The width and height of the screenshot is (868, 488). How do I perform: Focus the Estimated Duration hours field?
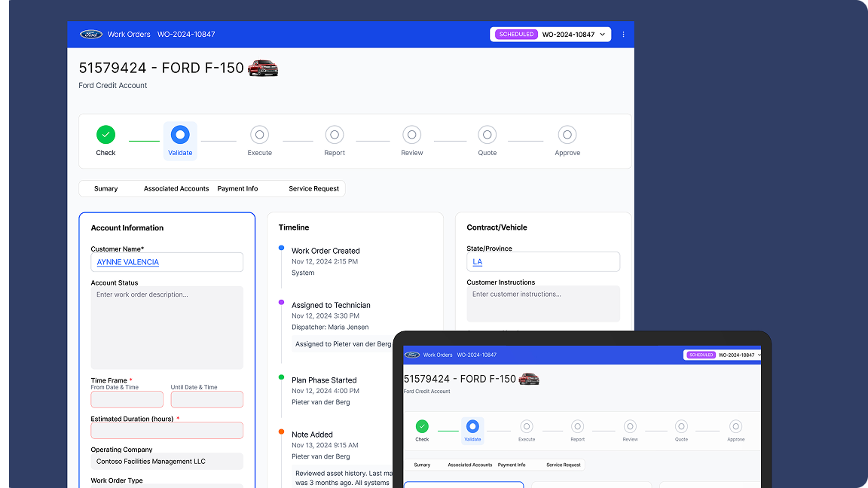coord(167,431)
